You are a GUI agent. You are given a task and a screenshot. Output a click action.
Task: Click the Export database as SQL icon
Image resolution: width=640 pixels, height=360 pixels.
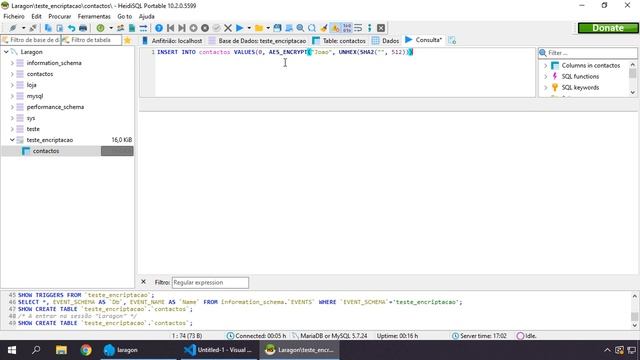tap(132, 28)
